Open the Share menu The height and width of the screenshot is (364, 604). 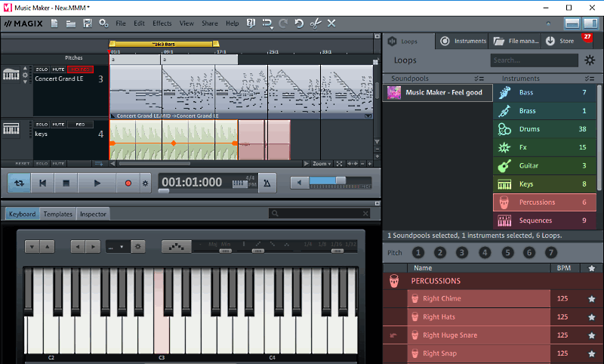(210, 23)
